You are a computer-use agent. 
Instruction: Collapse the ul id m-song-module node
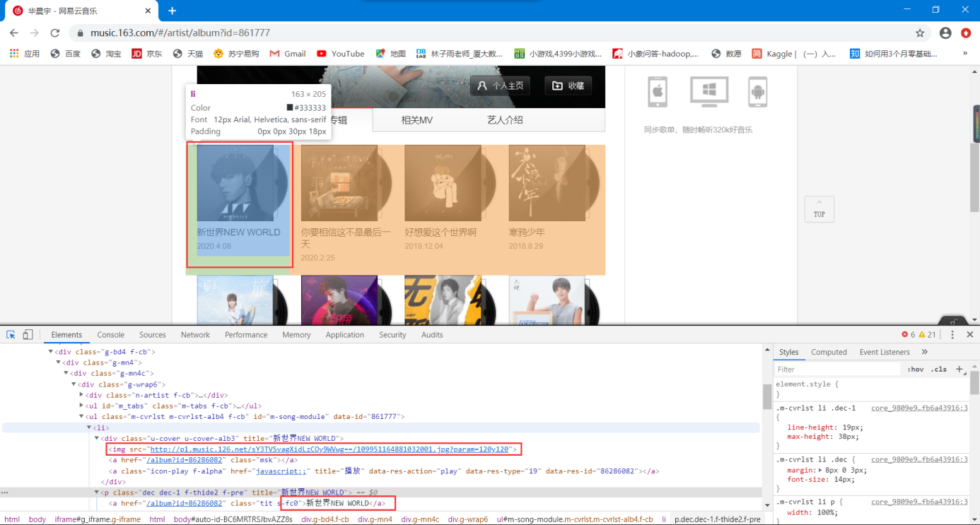[82, 417]
